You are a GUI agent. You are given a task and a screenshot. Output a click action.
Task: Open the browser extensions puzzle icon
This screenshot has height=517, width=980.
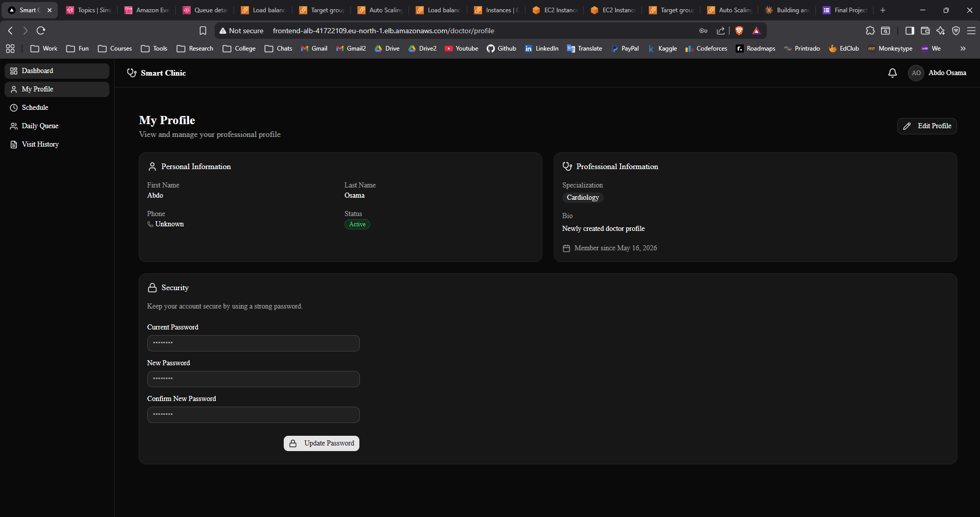tap(870, 31)
